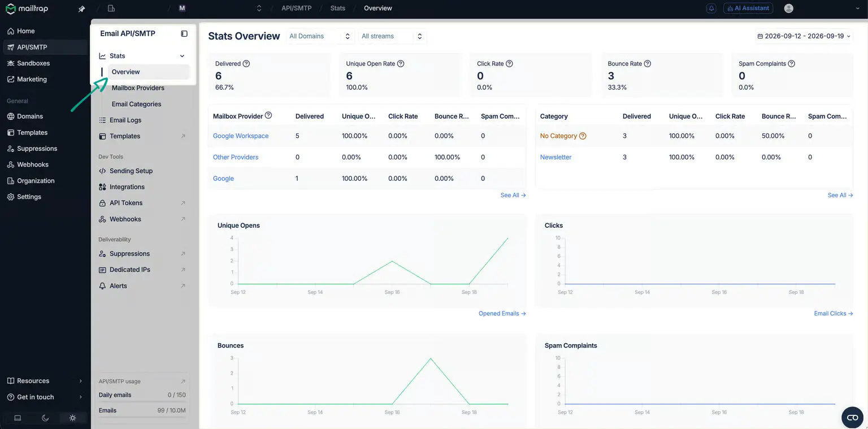
Task: Click the help icon next to Delivered
Action: [246, 64]
